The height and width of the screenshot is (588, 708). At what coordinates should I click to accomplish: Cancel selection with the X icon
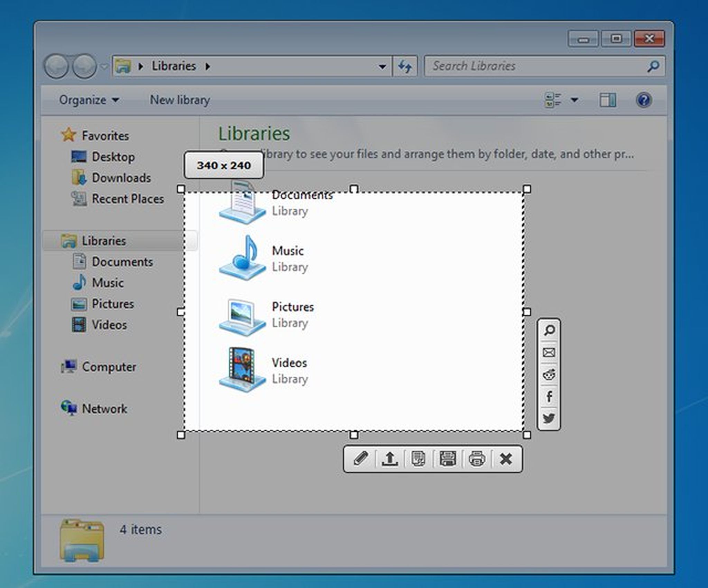click(x=506, y=459)
